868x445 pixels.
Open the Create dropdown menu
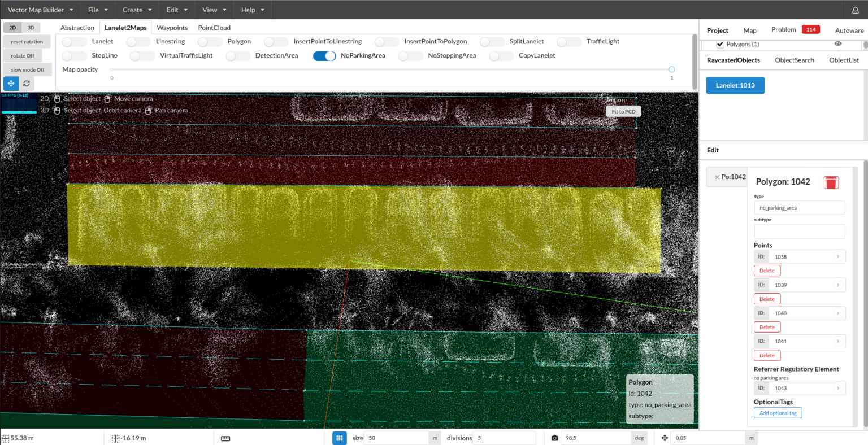[137, 10]
